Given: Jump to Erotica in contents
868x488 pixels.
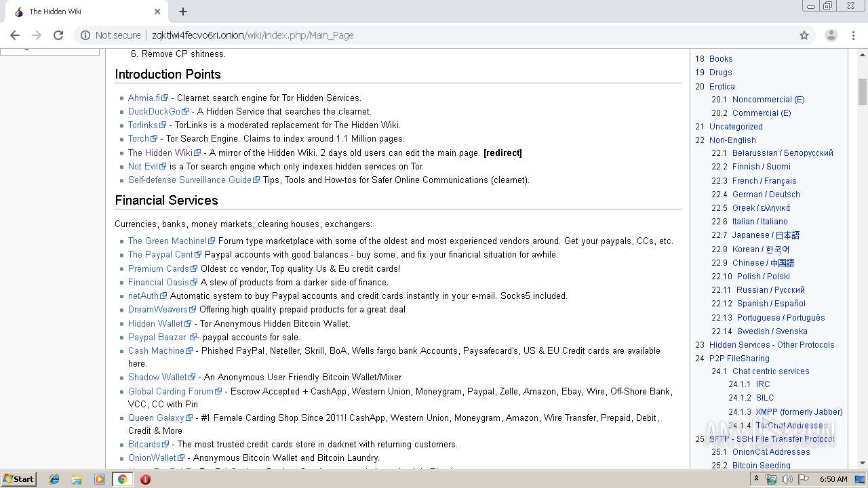Looking at the screenshot, I should [x=722, y=86].
